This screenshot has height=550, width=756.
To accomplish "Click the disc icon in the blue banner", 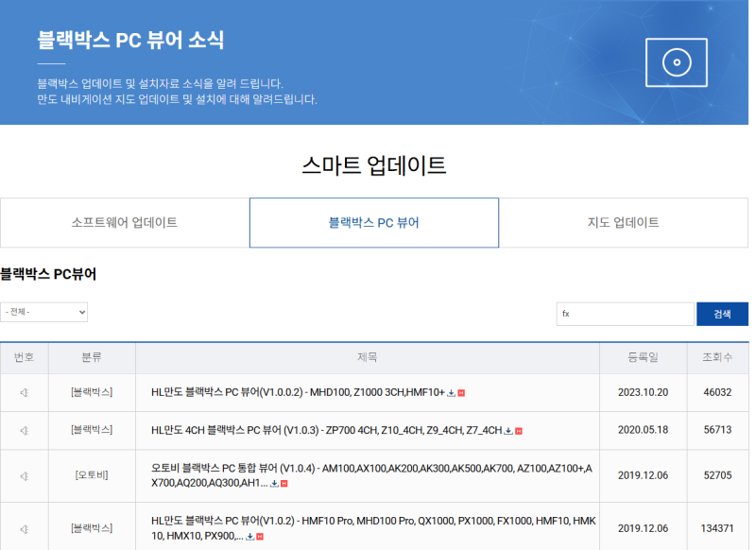I will click(x=677, y=62).
